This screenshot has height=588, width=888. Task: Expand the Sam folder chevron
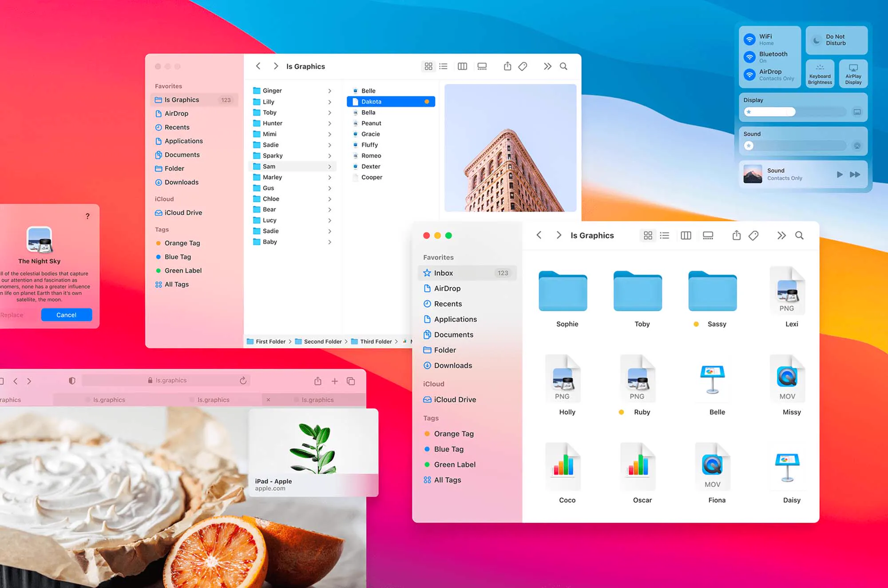(329, 167)
